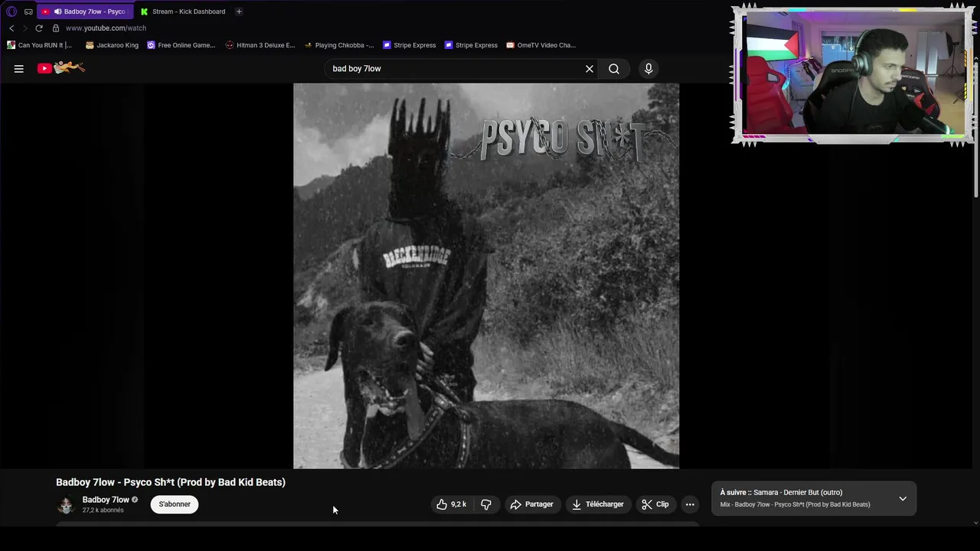The width and height of the screenshot is (980, 551).
Task: Dislike the Psyco Sh*t video
Action: 486,504
